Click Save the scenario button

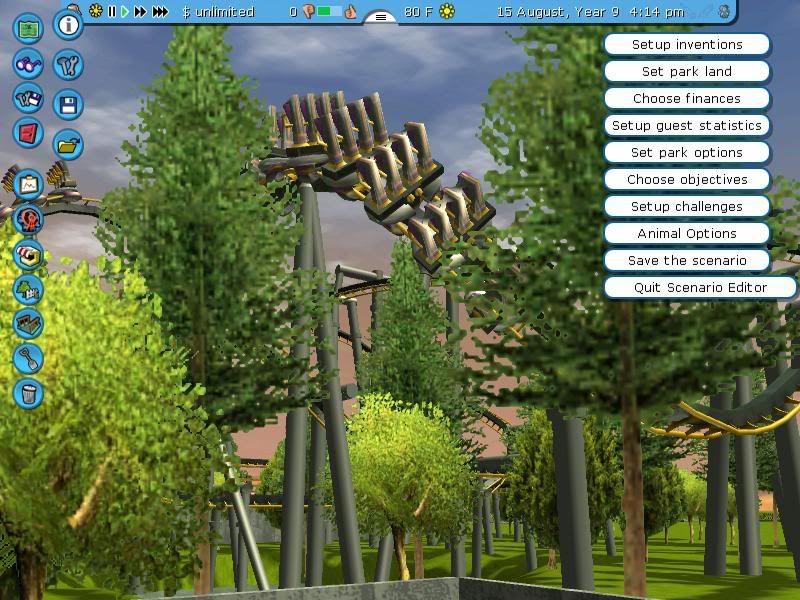pos(687,261)
